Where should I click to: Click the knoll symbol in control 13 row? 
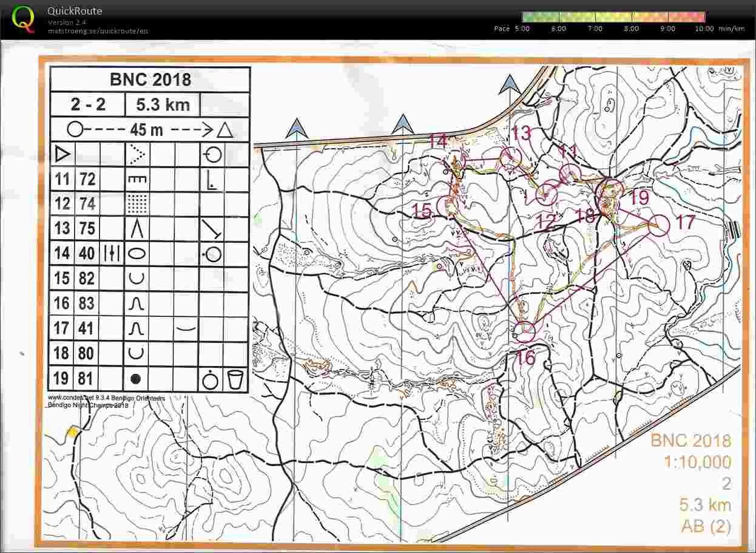137,228
